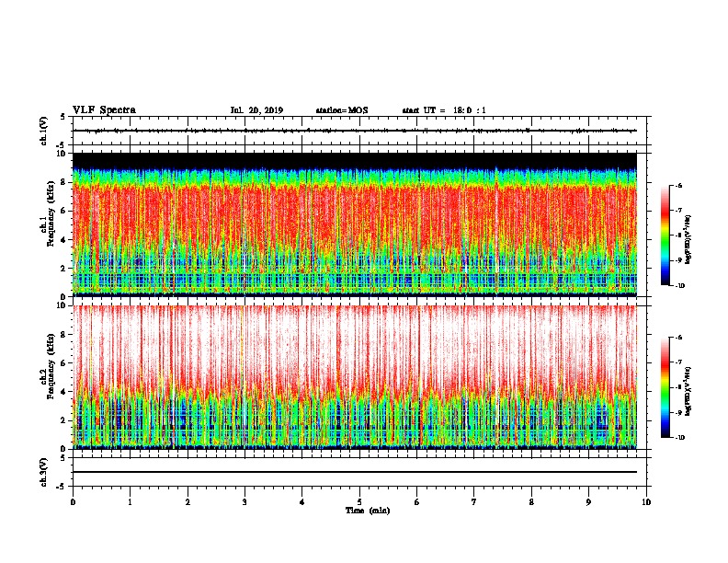
Task: Click the ch.2 colorbar log(PSD) label
Action: [x=688, y=391]
